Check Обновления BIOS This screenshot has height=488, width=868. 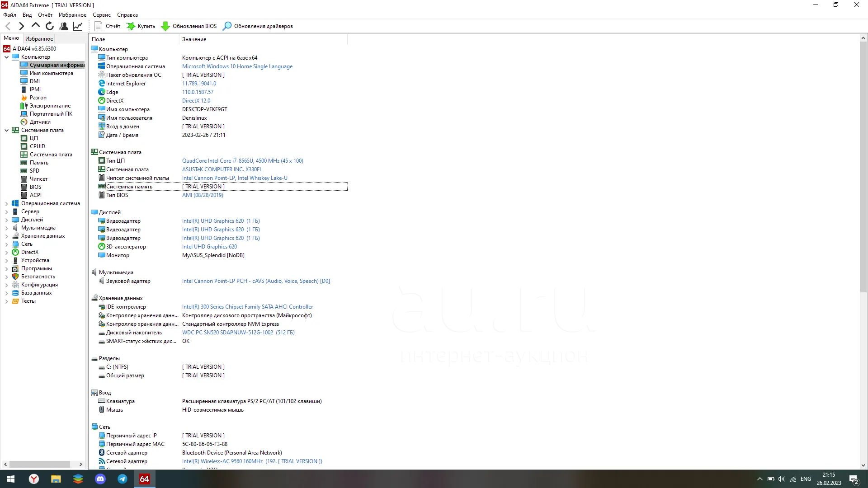click(189, 26)
